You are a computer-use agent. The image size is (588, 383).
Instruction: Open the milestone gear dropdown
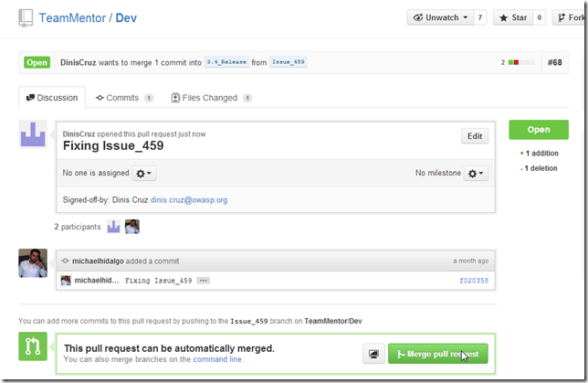[476, 173]
